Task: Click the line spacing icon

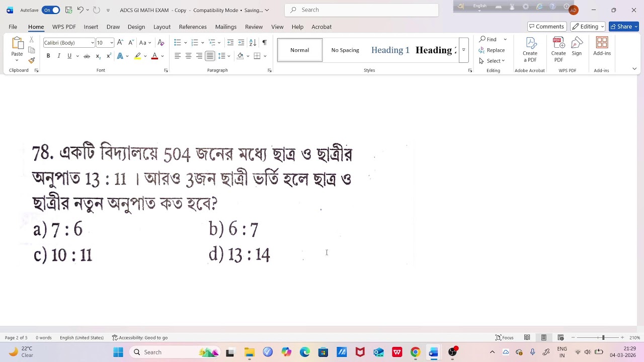Action: point(222,56)
